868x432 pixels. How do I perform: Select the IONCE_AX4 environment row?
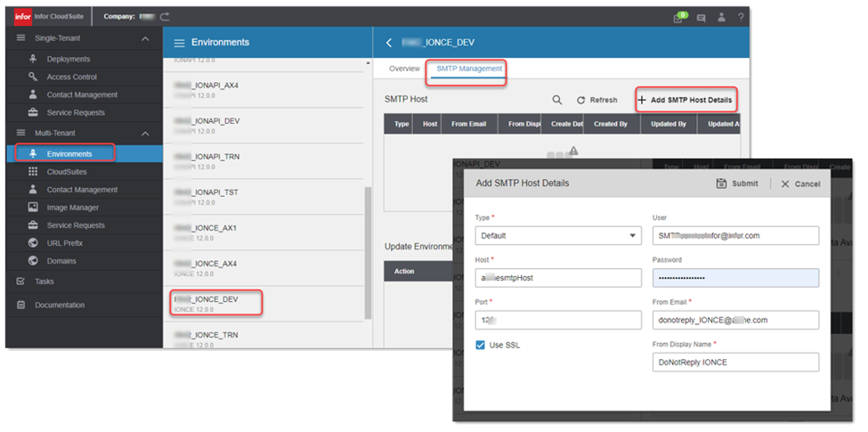(264, 268)
